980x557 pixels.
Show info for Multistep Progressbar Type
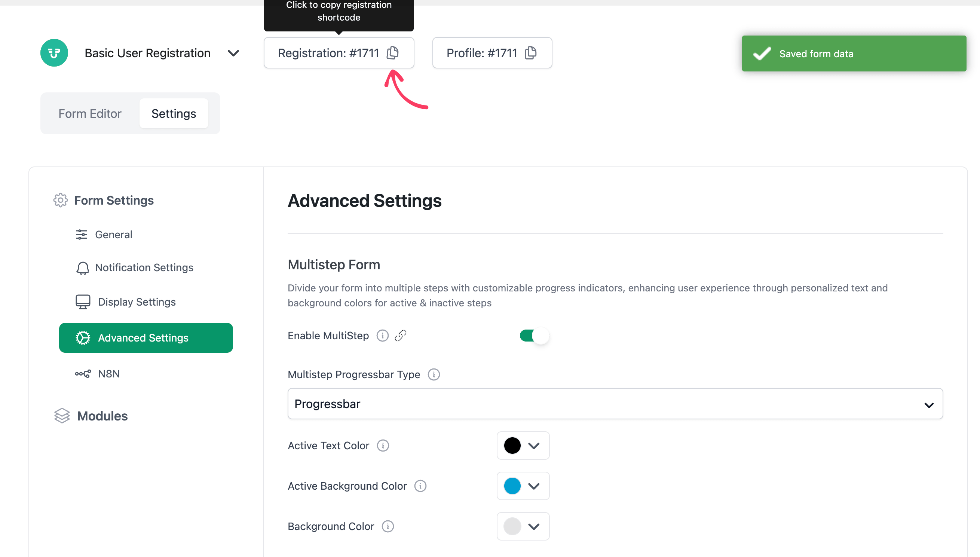tap(434, 374)
